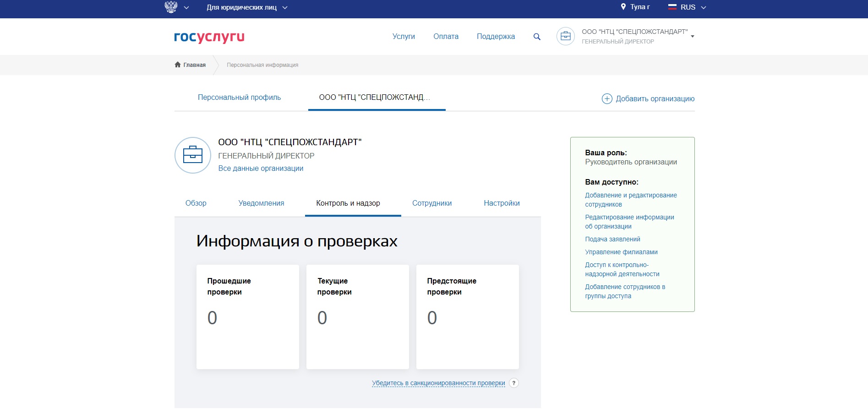This screenshot has width=868, height=409.
Task: Open 'Редактирование информации об организации' link
Action: click(x=629, y=222)
